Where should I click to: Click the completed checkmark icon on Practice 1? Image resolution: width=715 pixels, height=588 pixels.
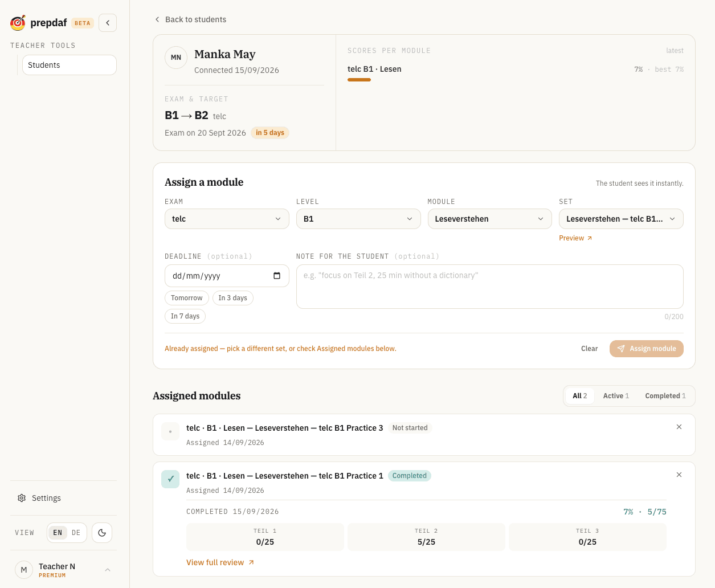[x=170, y=479]
